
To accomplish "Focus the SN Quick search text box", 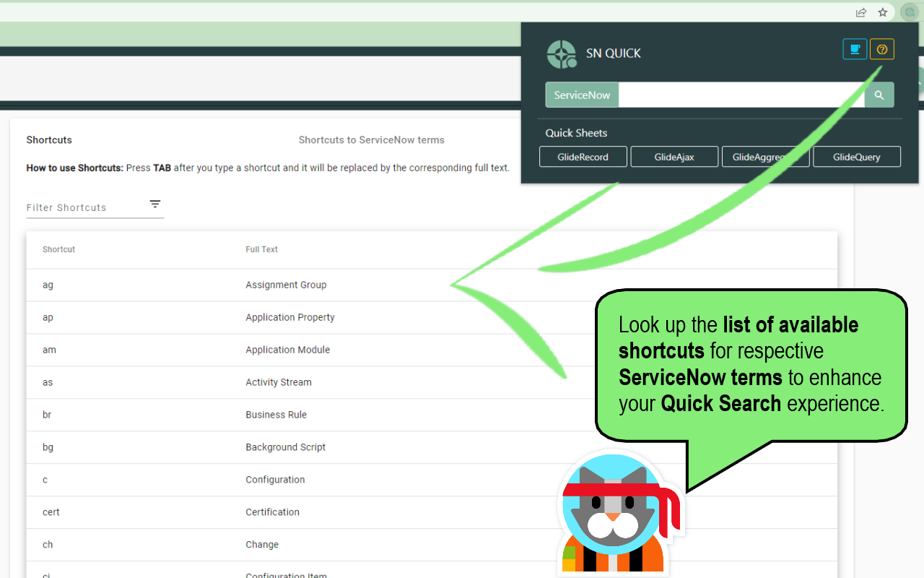I will pyautogui.click(x=741, y=95).
